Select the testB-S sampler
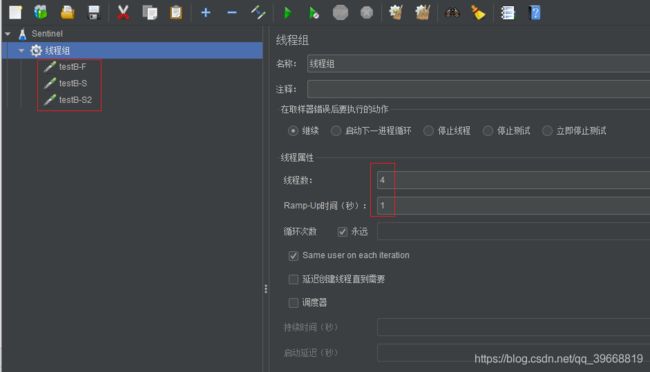Viewport: 650px width, 372px height. click(x=73, y=83)
